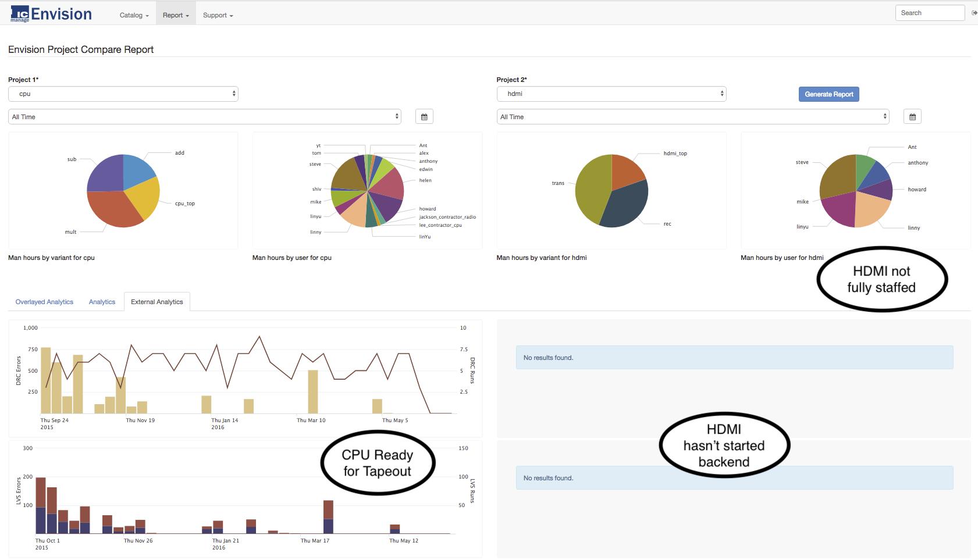The width and height of the screenshot is (978, 560).
Task: Open the Project 2 calendar picker
Action: click(912, 117)
